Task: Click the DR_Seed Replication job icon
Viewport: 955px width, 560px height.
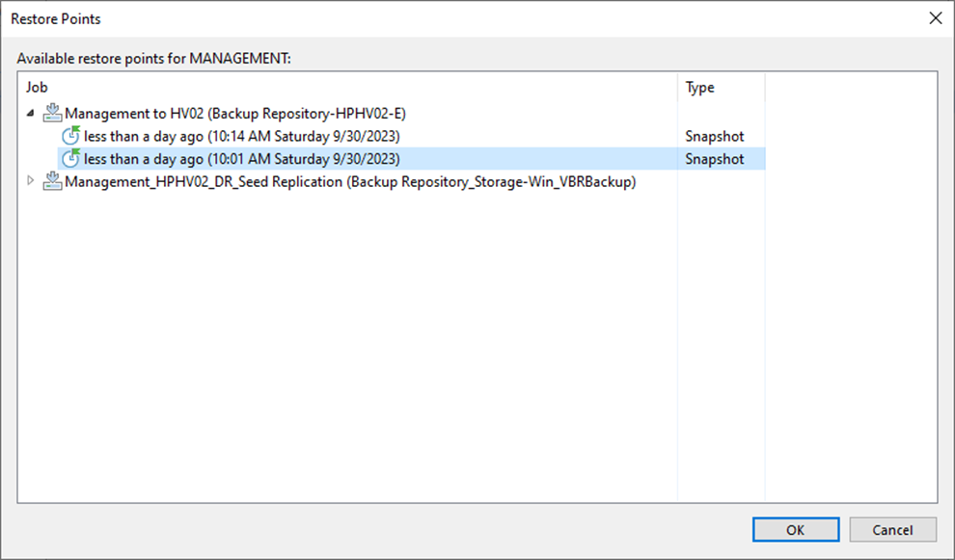Action: [52, 181]
